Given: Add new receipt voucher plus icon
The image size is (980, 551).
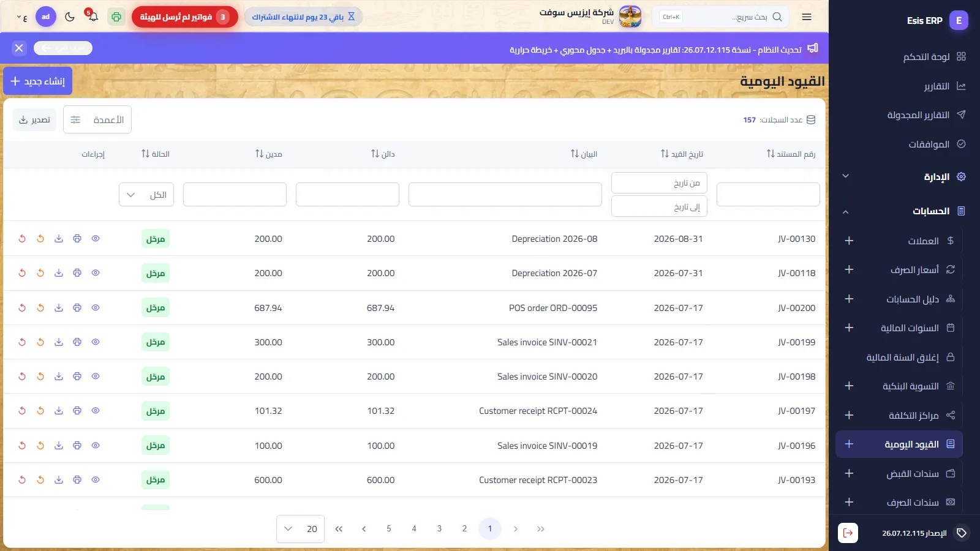Looking at the screenshot, I should click(x=849, y=473).
